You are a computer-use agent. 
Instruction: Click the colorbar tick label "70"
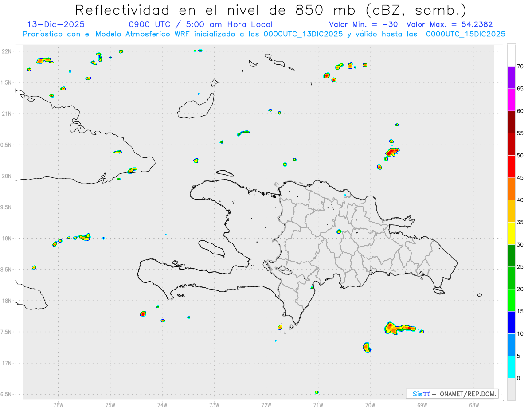(520, 67)
